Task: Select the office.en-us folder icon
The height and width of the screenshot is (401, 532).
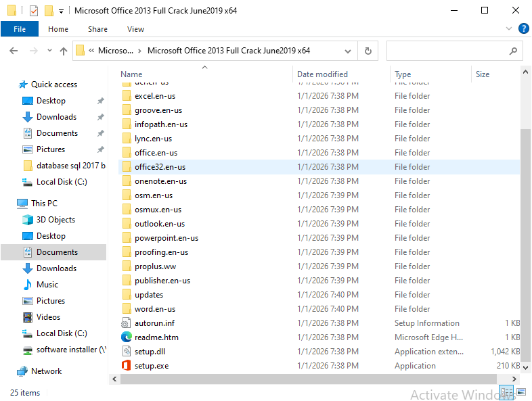Action: point(127,153)
